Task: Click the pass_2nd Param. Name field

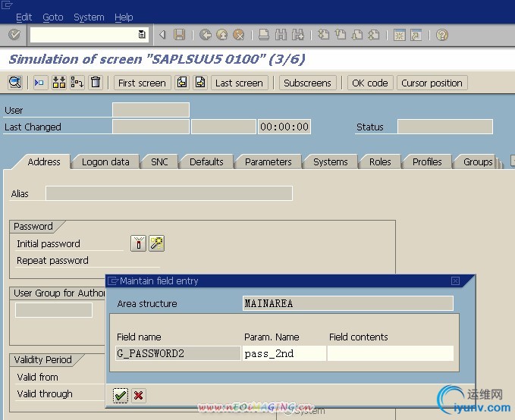Action: pos(284,353)
